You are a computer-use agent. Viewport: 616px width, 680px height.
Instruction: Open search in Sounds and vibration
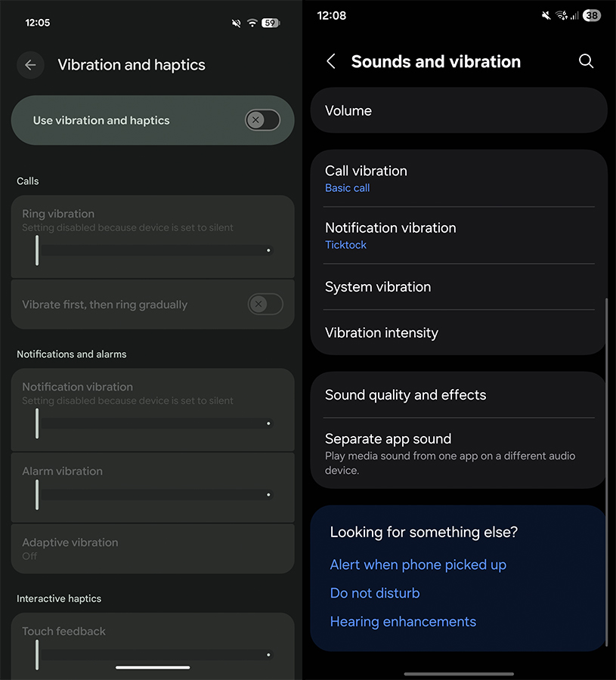point(587,61)
